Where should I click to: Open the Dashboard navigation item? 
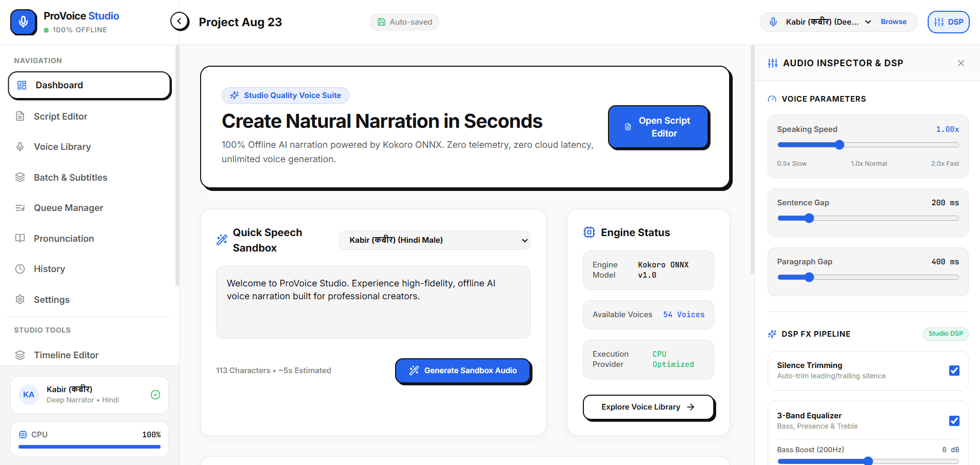90,85
